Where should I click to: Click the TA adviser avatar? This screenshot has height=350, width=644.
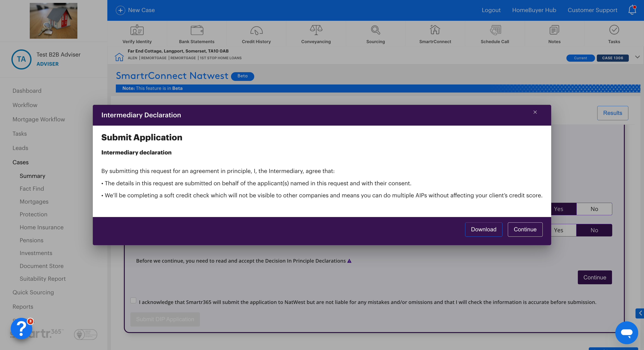[x=21, y=59]
